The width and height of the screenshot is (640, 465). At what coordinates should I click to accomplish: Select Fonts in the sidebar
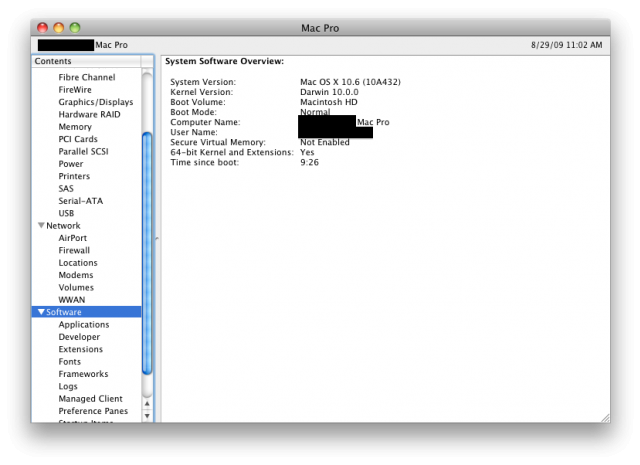tap(70, 362)
